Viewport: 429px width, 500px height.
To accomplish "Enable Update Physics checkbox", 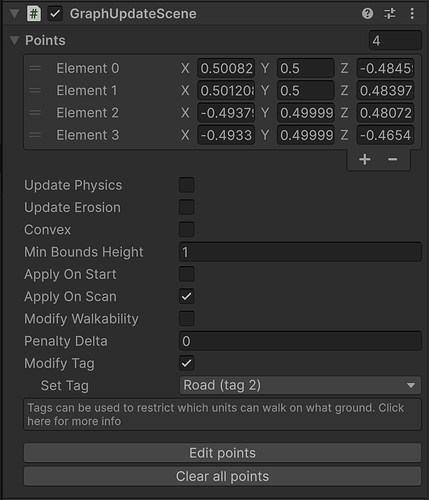I will 186,185.
